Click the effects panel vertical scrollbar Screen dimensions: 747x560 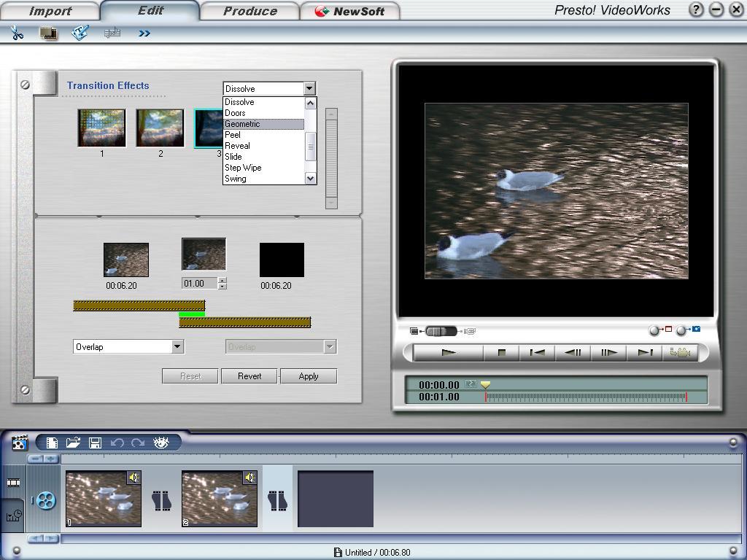[331, 158]
